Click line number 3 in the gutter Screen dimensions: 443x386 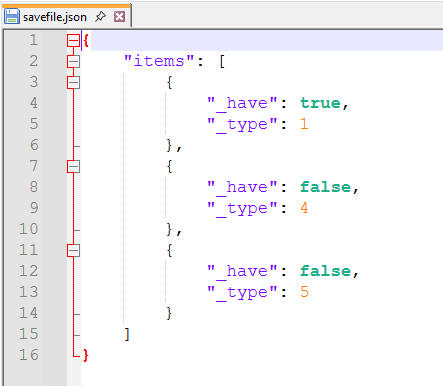(33, 82)
